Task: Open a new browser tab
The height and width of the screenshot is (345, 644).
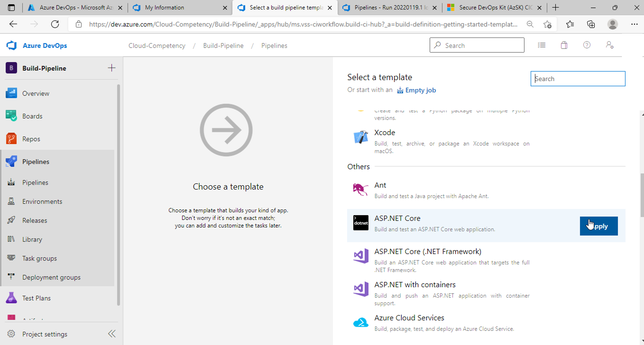Action: click(x=555, y=8)
